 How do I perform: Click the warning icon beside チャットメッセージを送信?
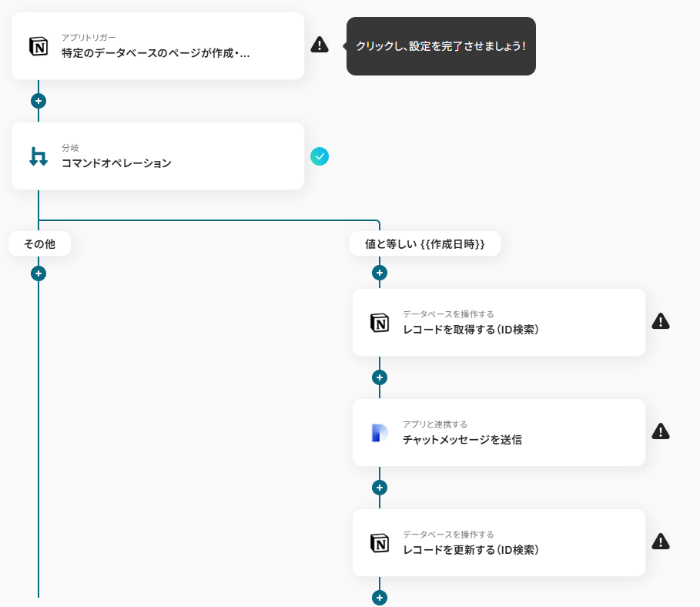661,431
